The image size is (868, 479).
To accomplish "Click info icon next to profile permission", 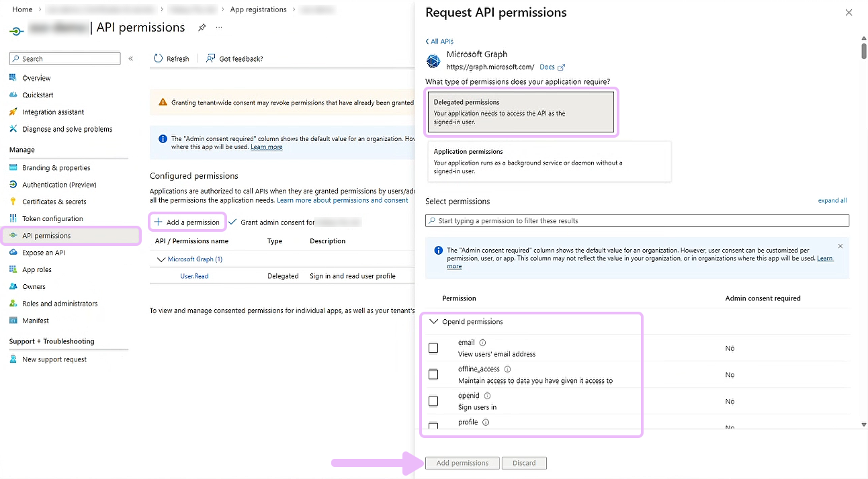I will (485, 423).
